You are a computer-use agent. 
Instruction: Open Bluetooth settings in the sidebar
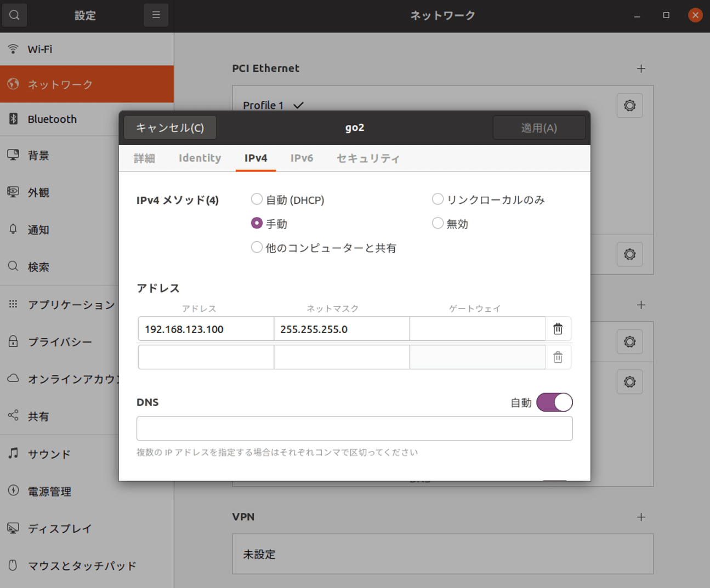click(x=52, y=119)
